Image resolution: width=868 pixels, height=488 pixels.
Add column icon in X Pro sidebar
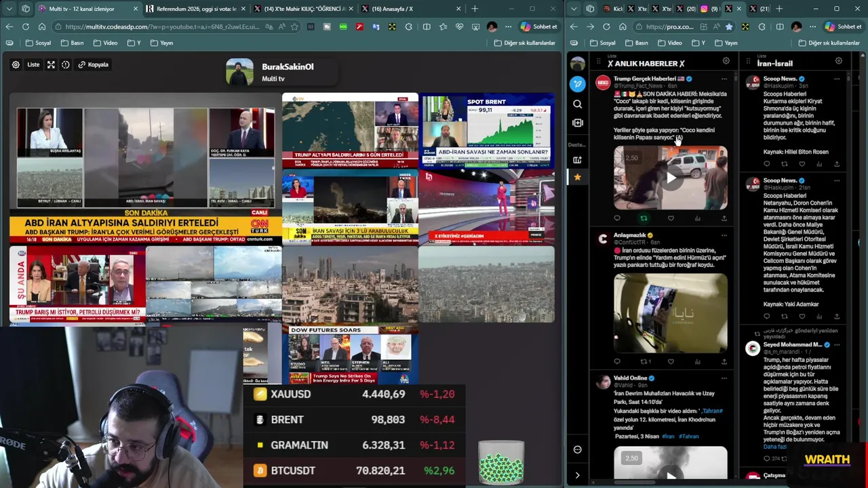coord(578,123)
